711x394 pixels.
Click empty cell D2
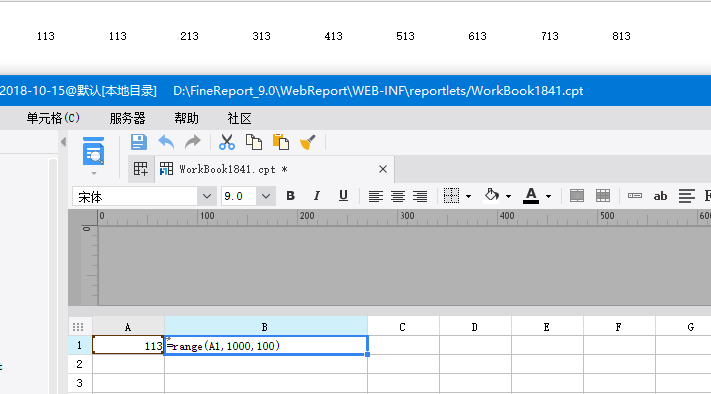[475, 364]
